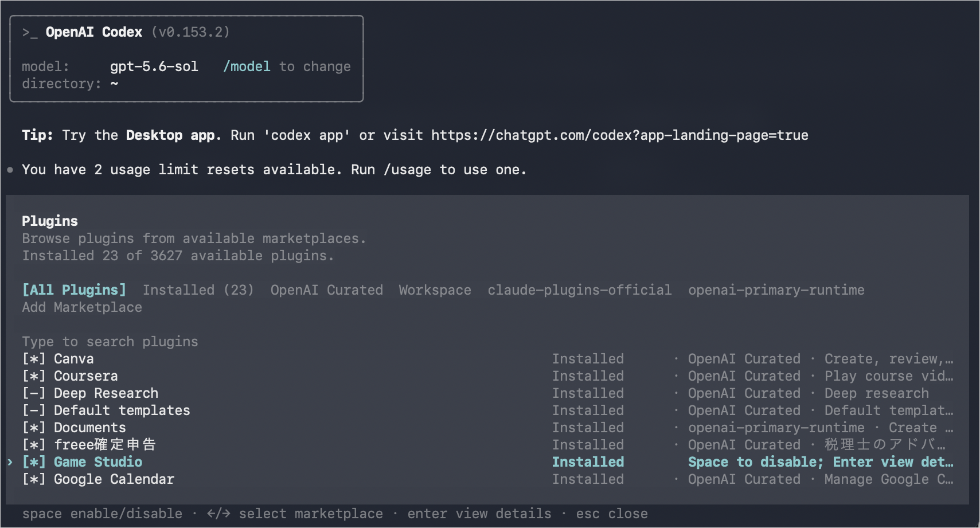The image size is (980, 528).
Task: Click the terminal prompt icon beside OpenAI Codex
Action: click(30, 33)
